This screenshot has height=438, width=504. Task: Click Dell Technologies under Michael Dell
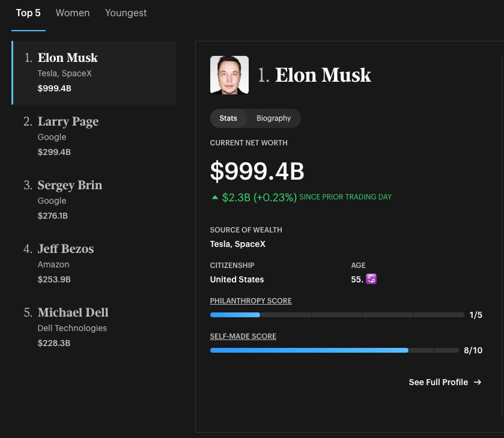coord(72,328)
